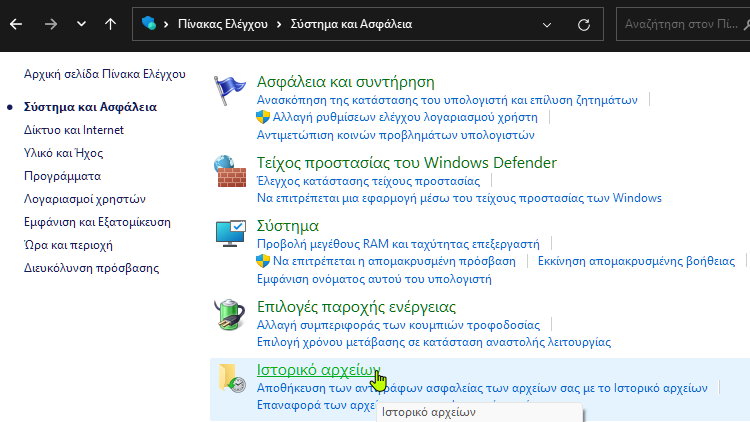Image resolution: width=750 pixels, height=422 pixels.
Task: Expand chevron after Πίνακας Ελέγχου breadcrumb
Action: coord(279,24)
